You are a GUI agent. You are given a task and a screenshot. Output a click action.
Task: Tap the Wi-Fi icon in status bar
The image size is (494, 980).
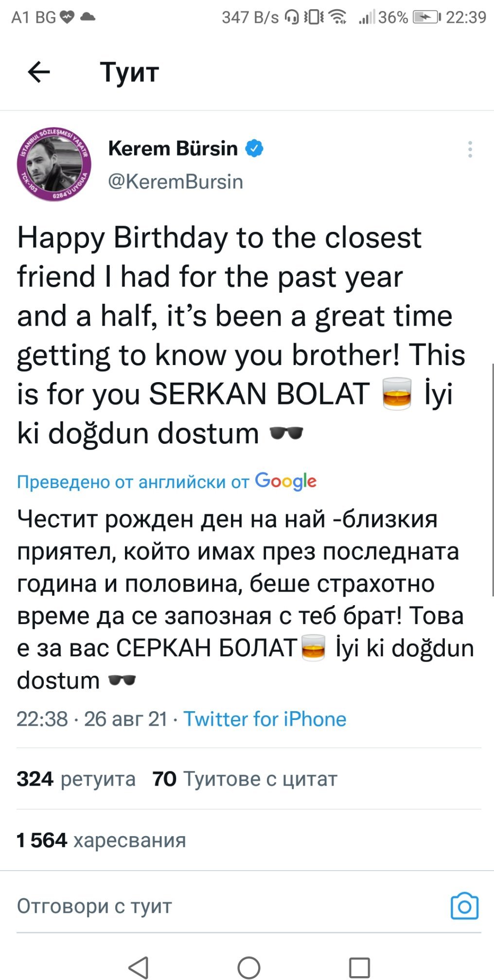point(337,17)
